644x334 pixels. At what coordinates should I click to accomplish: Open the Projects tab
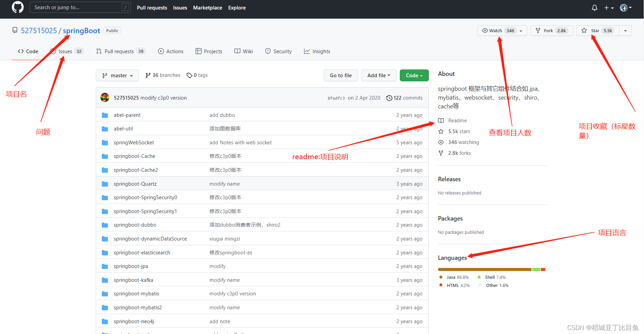click(209, 51)
